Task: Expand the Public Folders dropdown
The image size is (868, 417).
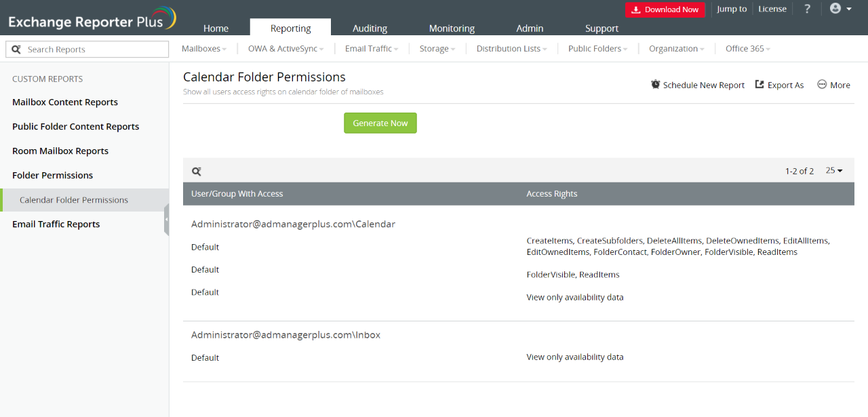Action: [598, 49]
